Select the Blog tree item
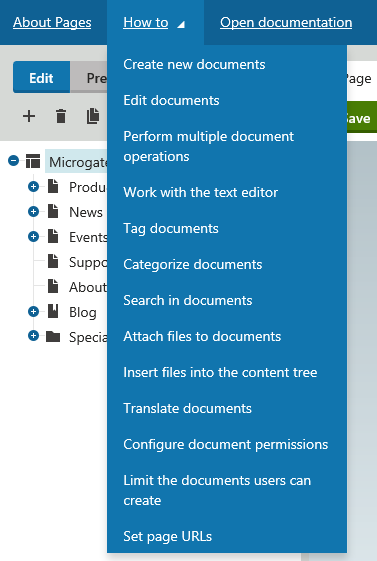 tap(83, 312)
